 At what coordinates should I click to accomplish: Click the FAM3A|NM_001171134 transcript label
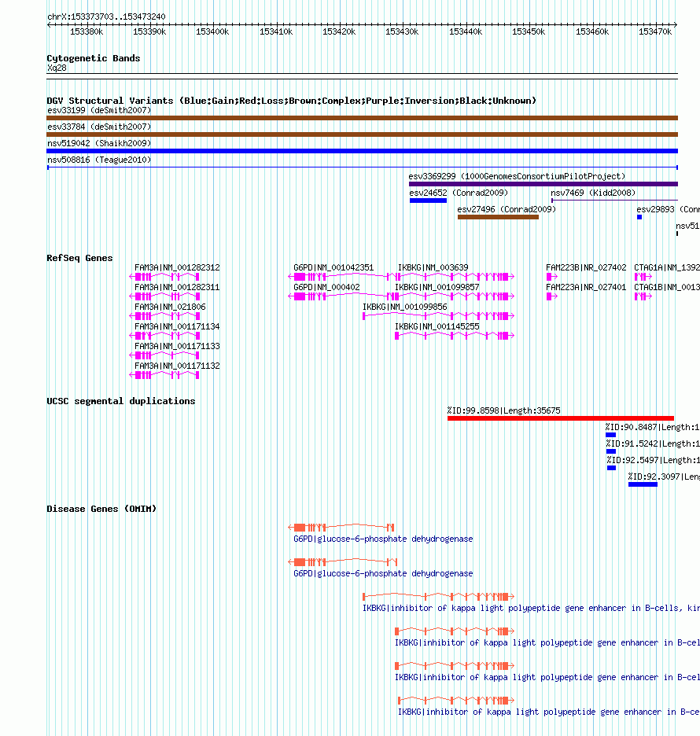pos(177,326)
